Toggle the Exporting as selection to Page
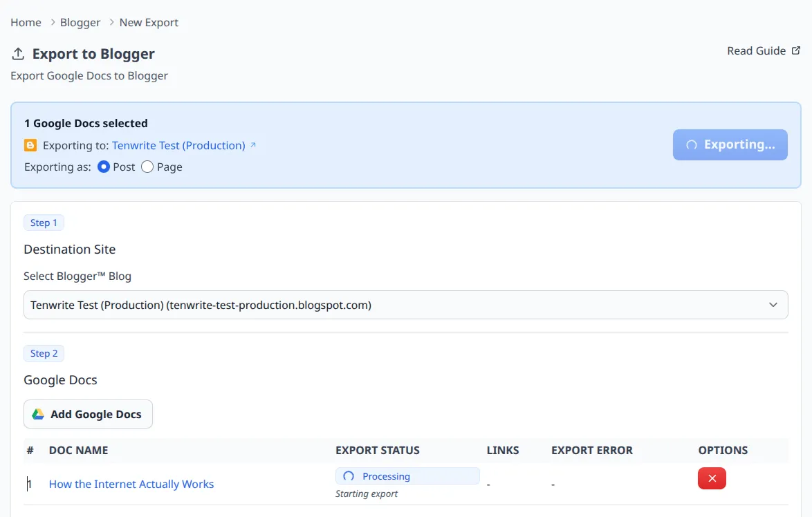The width and height of the screenshot is (812, 517). (x=147, y=167)
